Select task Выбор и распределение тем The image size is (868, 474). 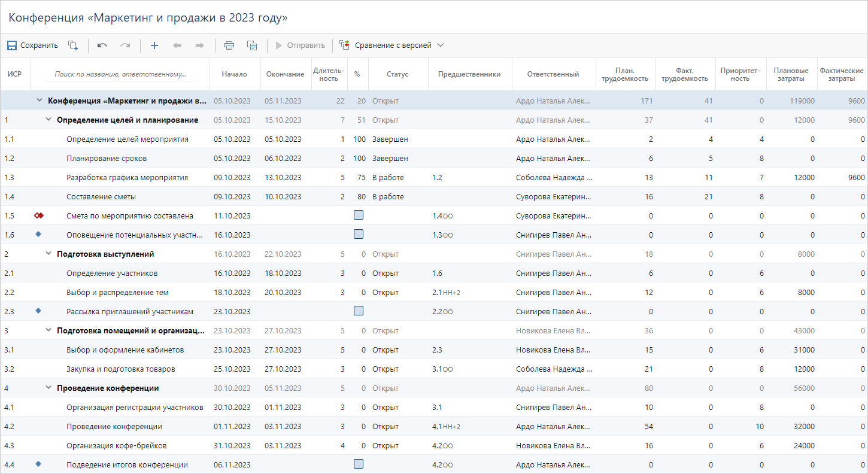[x=117, y=292]
